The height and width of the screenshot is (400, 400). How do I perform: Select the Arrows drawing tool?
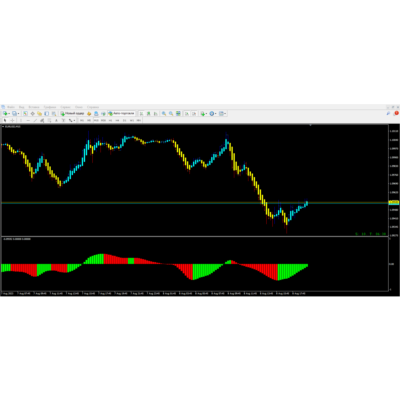[x=70, y=120]
